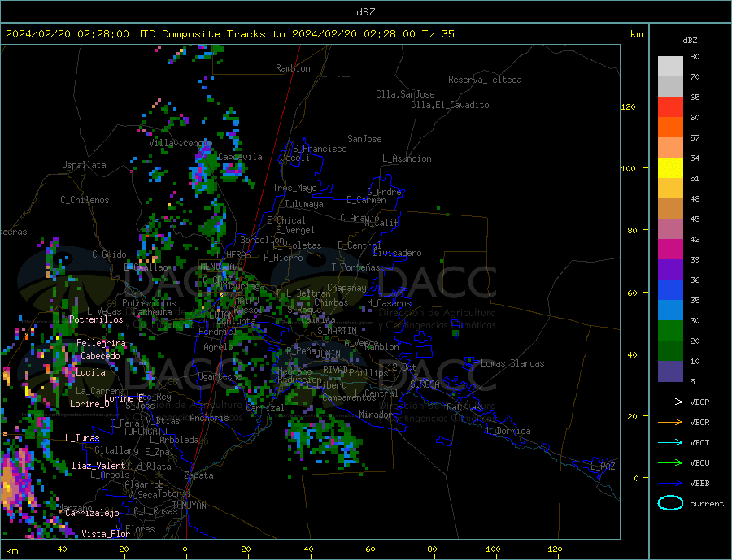The width and height of the screenshot is (732, 560).
Task: Click the Reserva_Telteca map label
Action: point(485,80)
